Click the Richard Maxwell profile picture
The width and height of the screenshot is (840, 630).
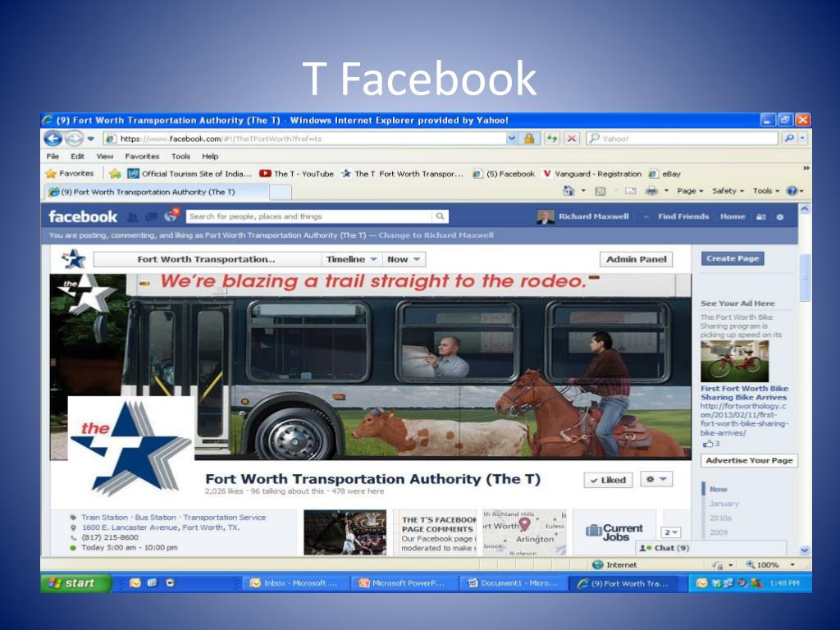click(x=545, y=217)
